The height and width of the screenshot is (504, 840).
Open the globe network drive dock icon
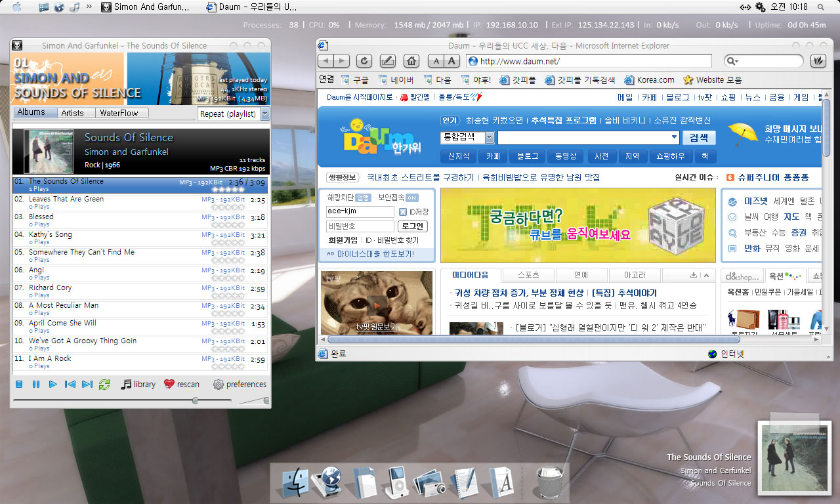tap(325, 482)
